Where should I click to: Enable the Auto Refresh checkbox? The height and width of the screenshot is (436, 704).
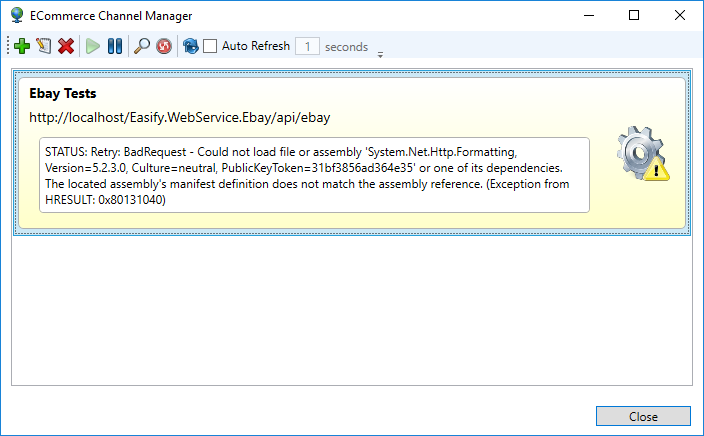point(210,46)
